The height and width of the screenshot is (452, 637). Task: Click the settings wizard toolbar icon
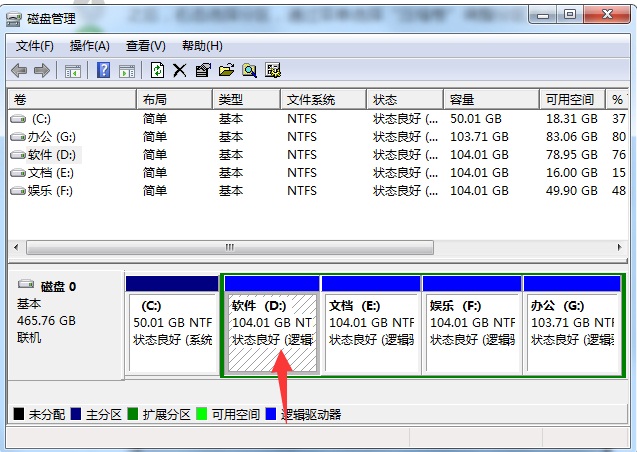point(273,70)
